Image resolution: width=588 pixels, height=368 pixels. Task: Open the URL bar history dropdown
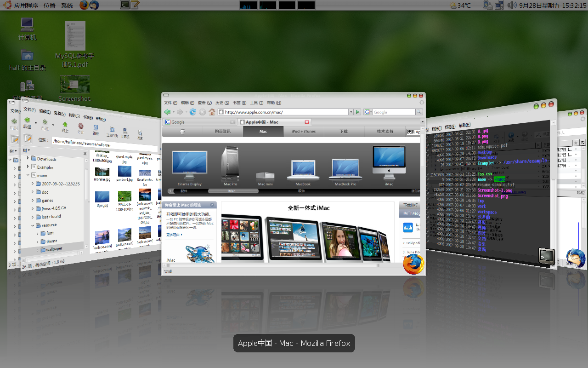[351, 112]
